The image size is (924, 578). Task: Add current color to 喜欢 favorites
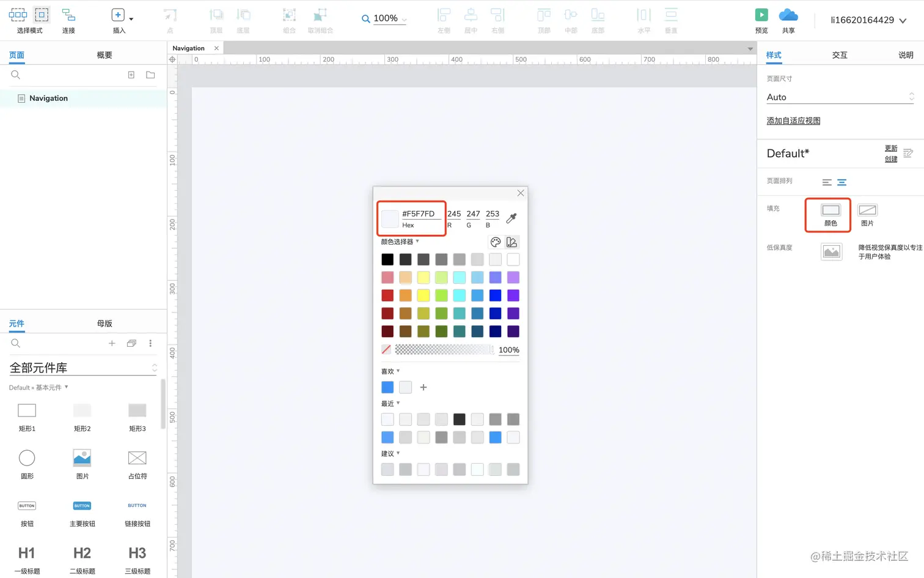[424, 387]
